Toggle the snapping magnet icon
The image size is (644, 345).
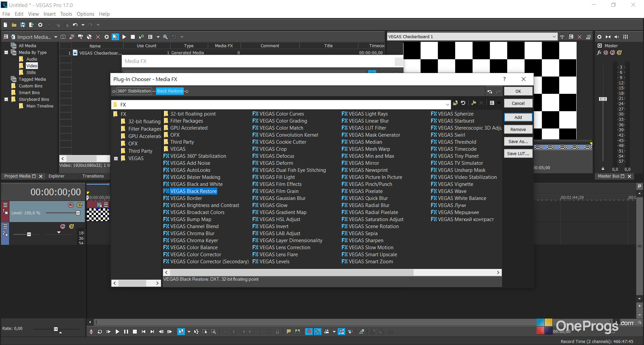tap(309, 332)
